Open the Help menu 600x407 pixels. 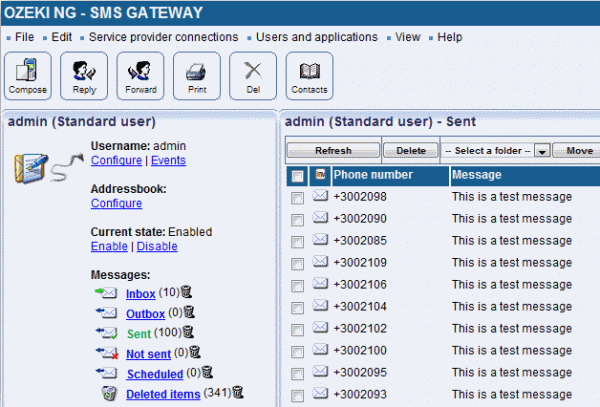(x=450, y=37)
